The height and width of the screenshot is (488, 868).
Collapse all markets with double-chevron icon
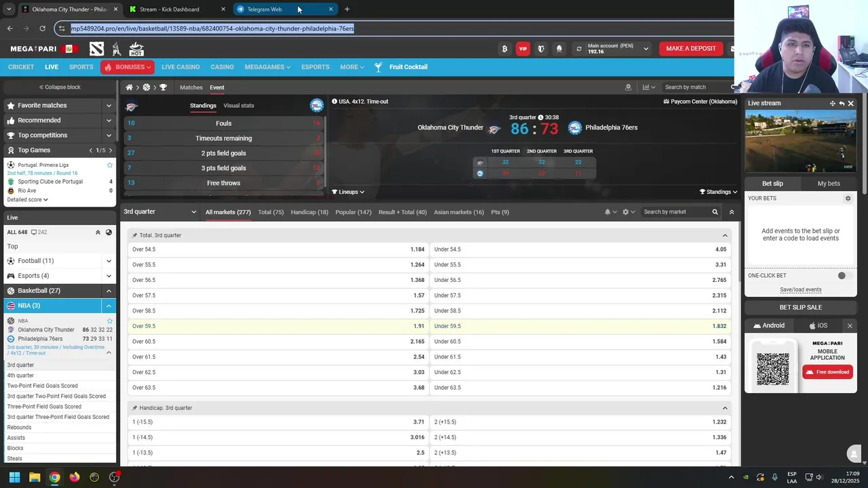[731, 212]
